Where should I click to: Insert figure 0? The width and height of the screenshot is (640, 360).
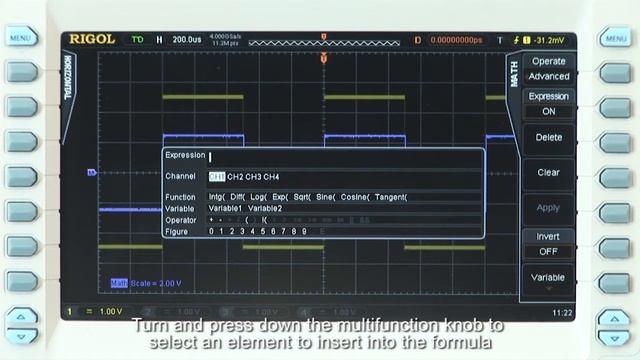(211, 231)
